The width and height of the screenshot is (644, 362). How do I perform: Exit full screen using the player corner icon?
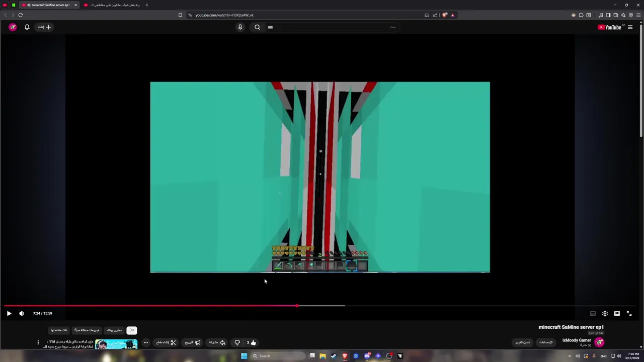coord(629,313)
